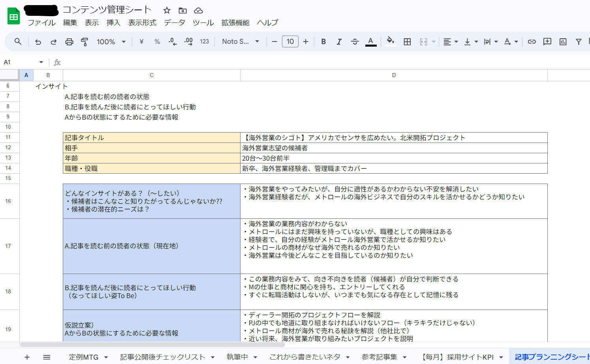The height and width of the screenshot is (364, 590).
Task: Insert a link
Action: pyautogui.click(x=532, y=41)
